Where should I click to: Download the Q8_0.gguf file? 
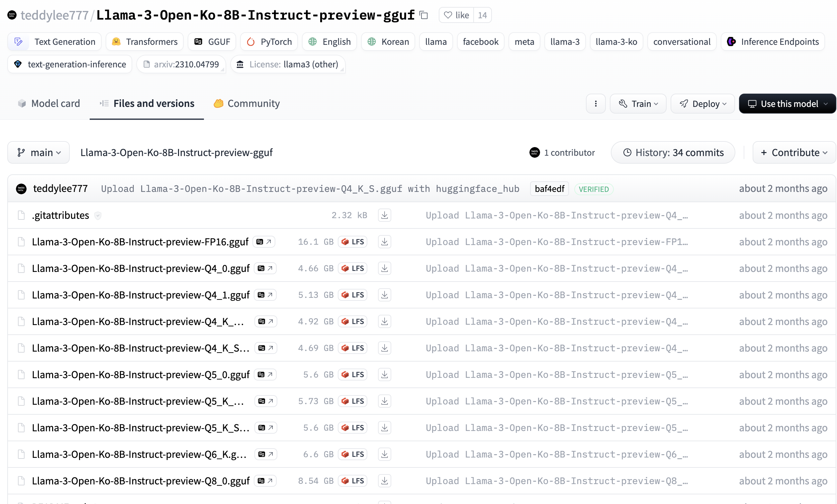(384, 481)
